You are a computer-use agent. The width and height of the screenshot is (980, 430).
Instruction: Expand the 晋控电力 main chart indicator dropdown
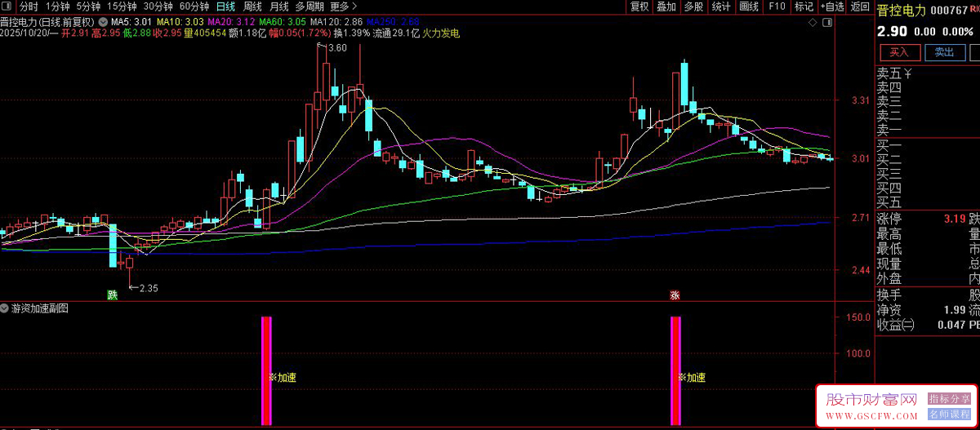(102, 20)
